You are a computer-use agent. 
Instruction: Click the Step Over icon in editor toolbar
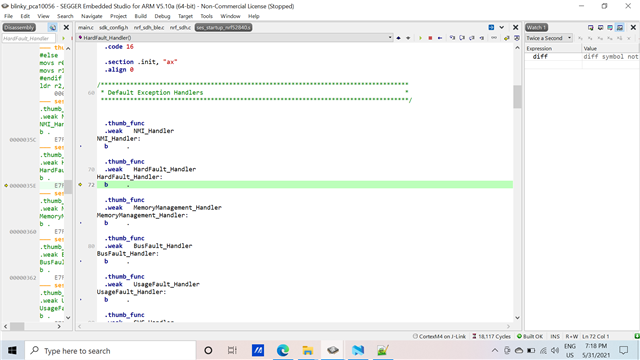(x=462, y=38)
